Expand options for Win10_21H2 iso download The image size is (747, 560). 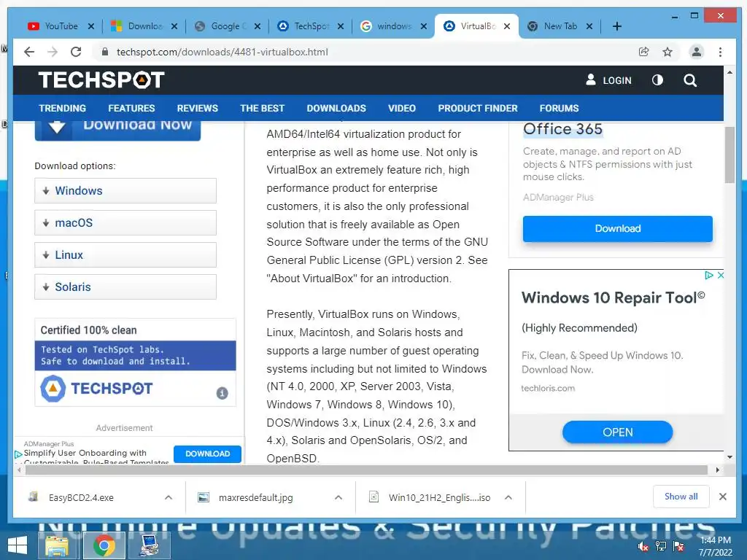508,497
